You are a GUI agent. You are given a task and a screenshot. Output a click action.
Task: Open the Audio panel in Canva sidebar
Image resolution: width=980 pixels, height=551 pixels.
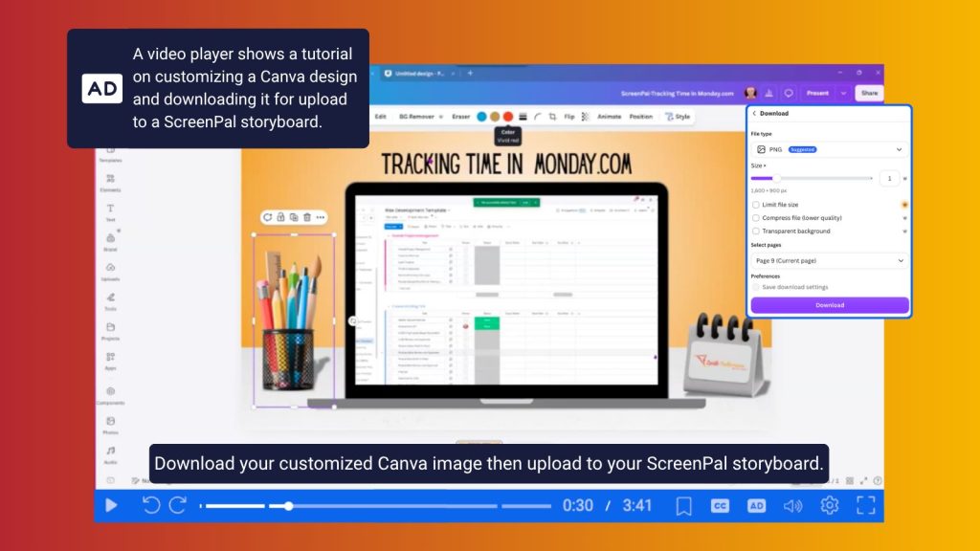[110, 454]
